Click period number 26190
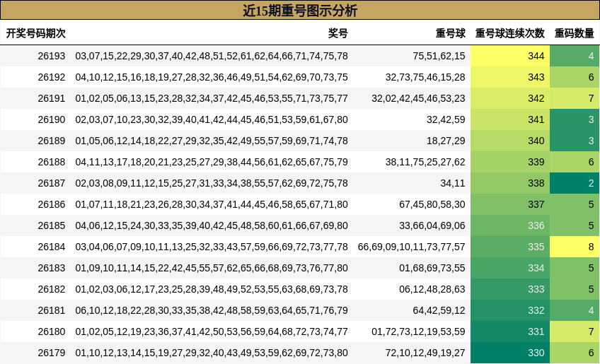This screenshot has width=600, height=364. [x=52, y=119]
